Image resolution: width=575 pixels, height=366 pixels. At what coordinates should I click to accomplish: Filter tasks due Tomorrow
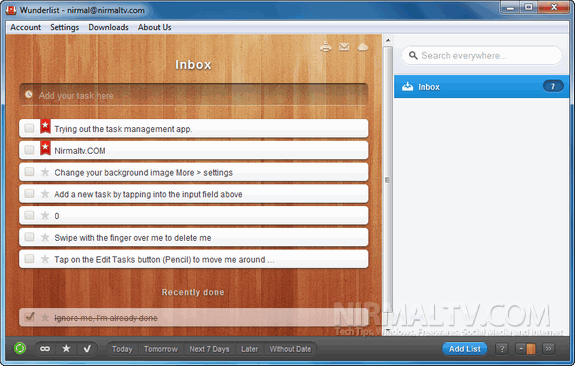tap(161, 349)
